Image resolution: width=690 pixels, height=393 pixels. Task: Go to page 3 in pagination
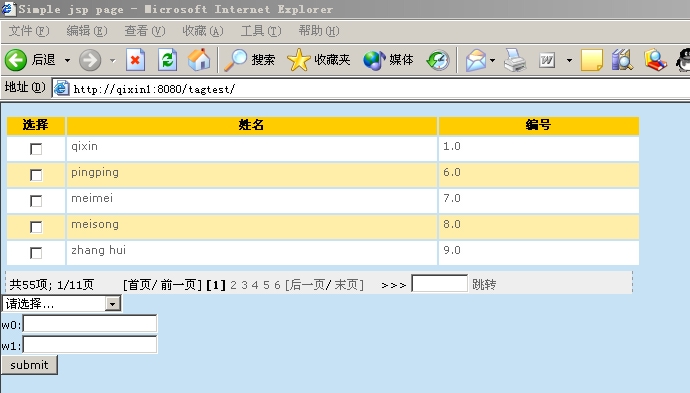[244, 285]
